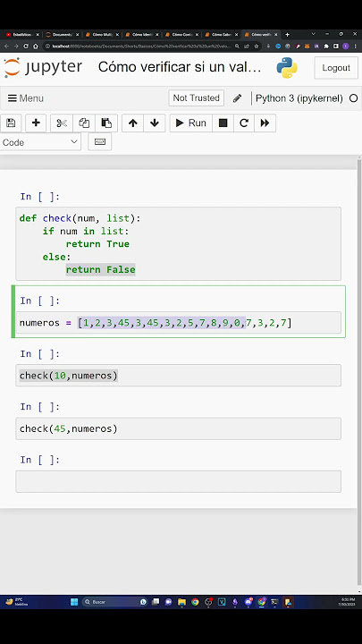Paste cells below with the clipboard icon

pyautogui.click(x=106, y=123)
